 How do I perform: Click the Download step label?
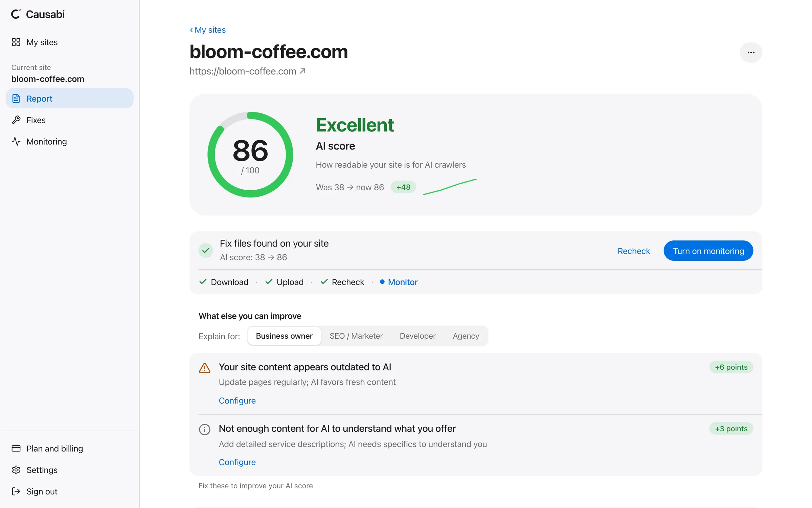pos(229,282)
